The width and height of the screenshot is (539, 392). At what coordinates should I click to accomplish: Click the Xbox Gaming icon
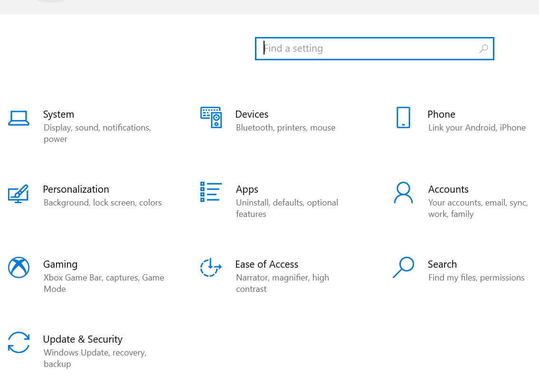tap(19, 268)
